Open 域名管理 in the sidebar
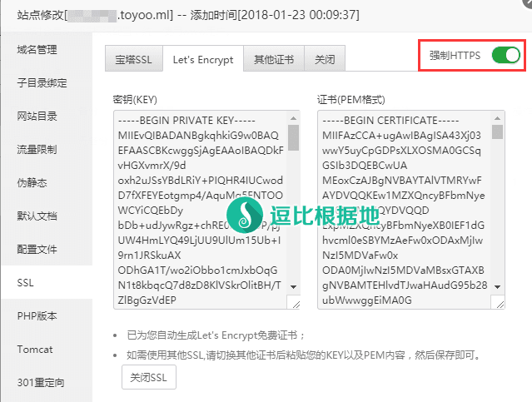 pyautogui.click(x=37, y=50)
